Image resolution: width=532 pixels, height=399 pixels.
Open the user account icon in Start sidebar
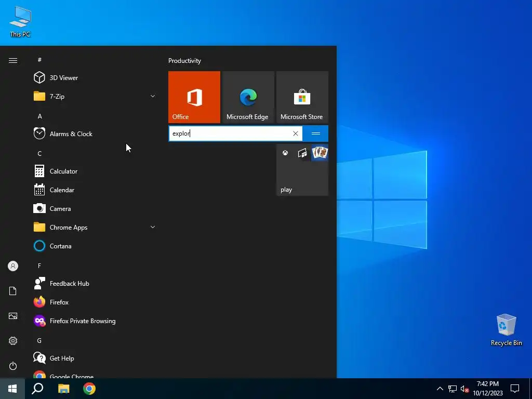click(x=13, y=266)
